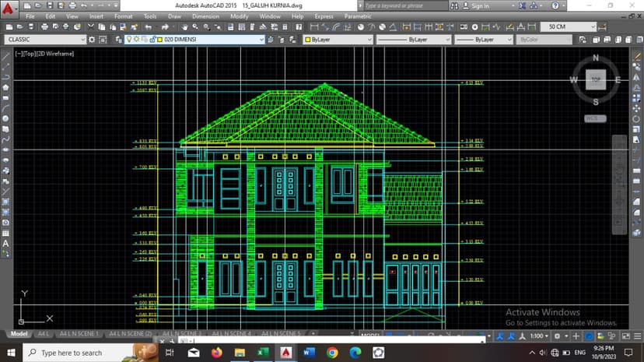Click the binoculars search icon
Viewport: 644px width, 362px height.
(454, 5)
